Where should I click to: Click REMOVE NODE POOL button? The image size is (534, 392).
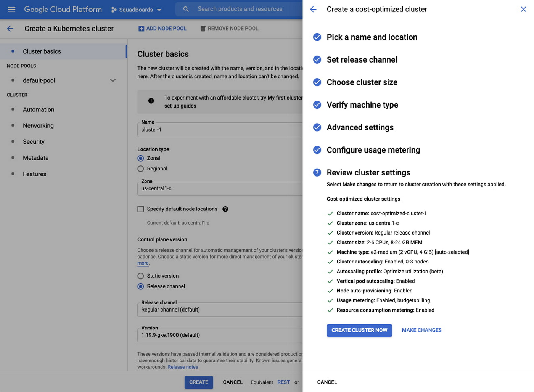pos(229,29)
